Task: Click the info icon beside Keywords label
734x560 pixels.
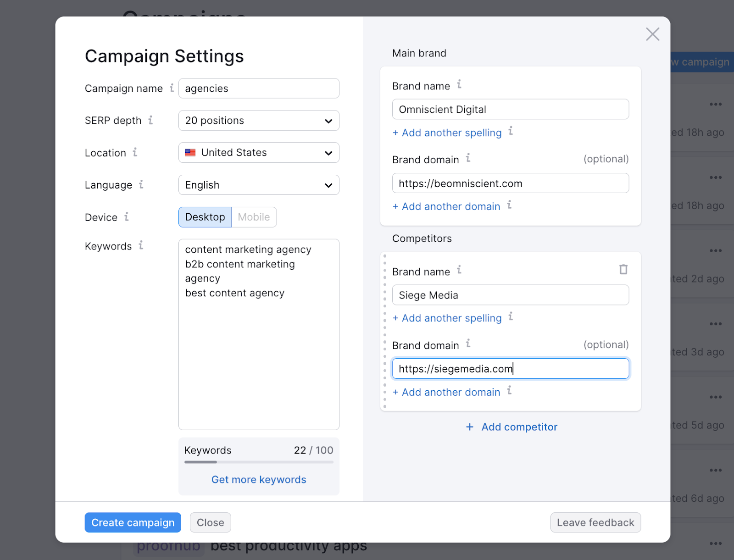Action: [141, 245]
